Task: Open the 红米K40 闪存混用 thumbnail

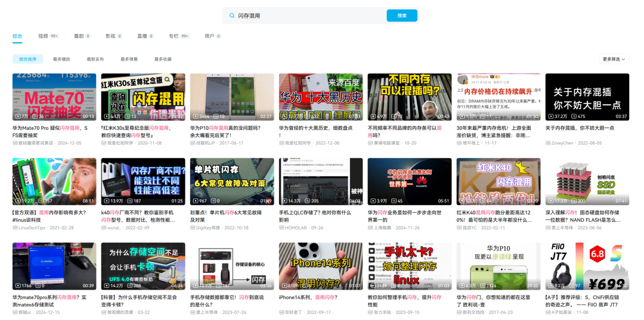Action: pyautogui.click(x=499, y=181)
